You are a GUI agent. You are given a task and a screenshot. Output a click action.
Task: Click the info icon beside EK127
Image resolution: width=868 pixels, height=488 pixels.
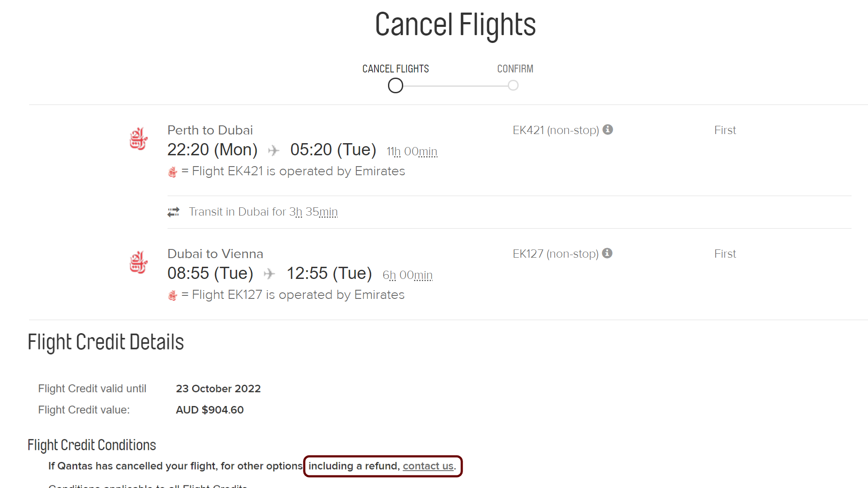[x=607, y=253]
